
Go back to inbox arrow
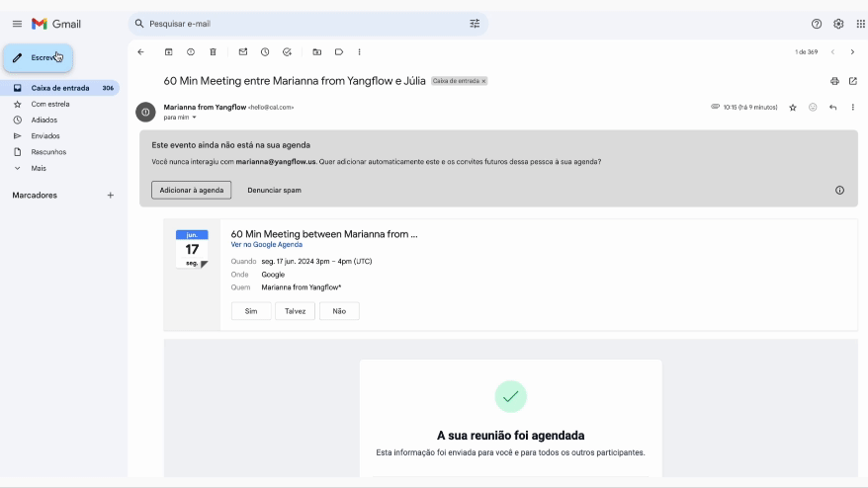[140, 52]
